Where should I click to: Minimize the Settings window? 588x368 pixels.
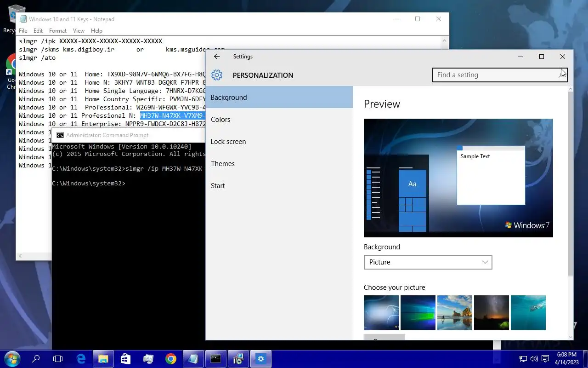(520, 57)
